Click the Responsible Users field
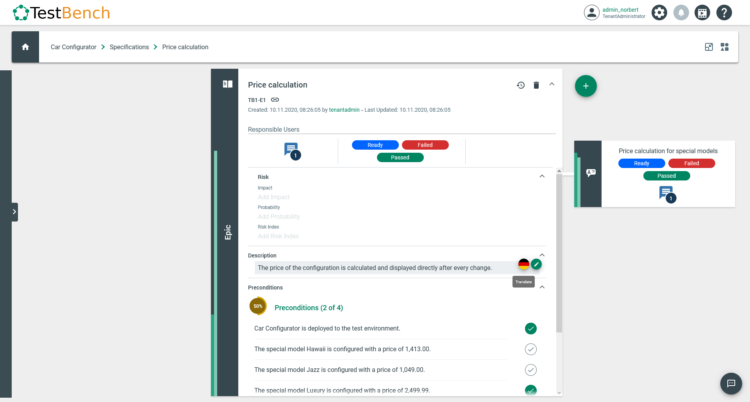Screen dimensions: 750x402 click(401, 130)
